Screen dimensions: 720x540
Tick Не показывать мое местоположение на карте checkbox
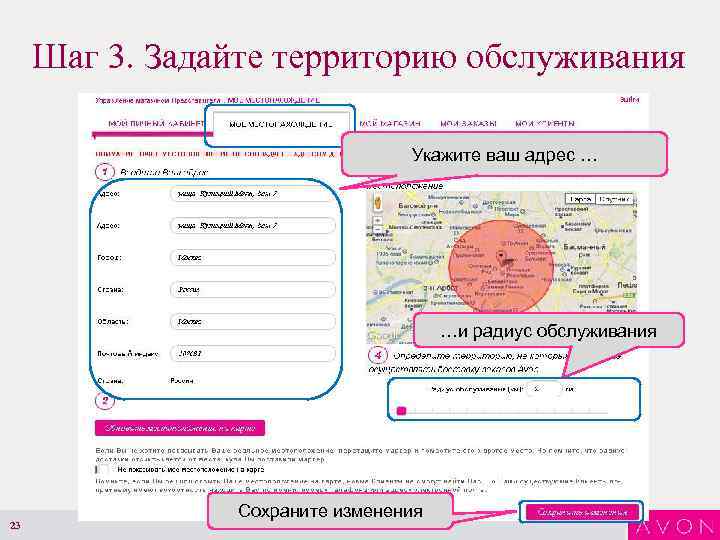tap(101, 470)
